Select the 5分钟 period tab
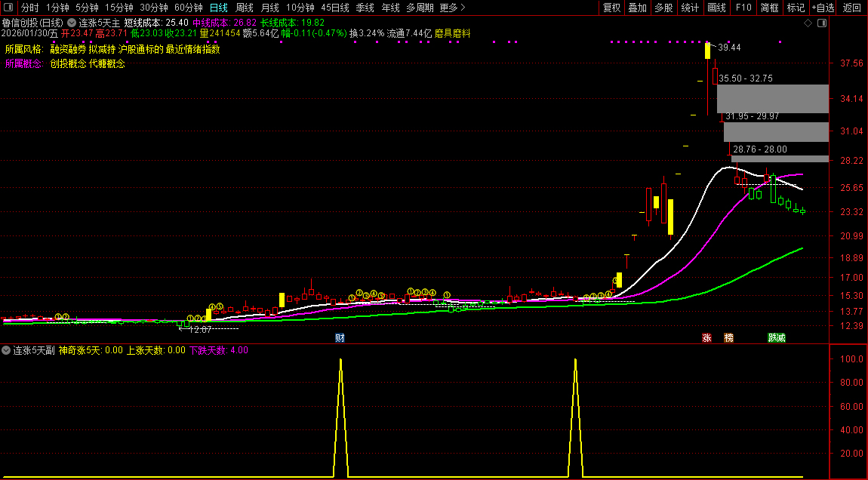 pos(87,8)
